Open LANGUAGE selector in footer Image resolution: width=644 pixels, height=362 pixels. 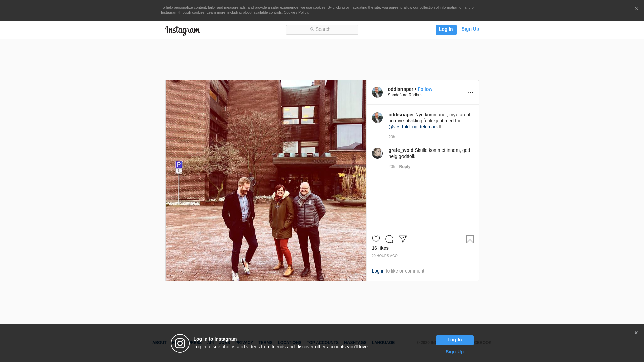383,343
